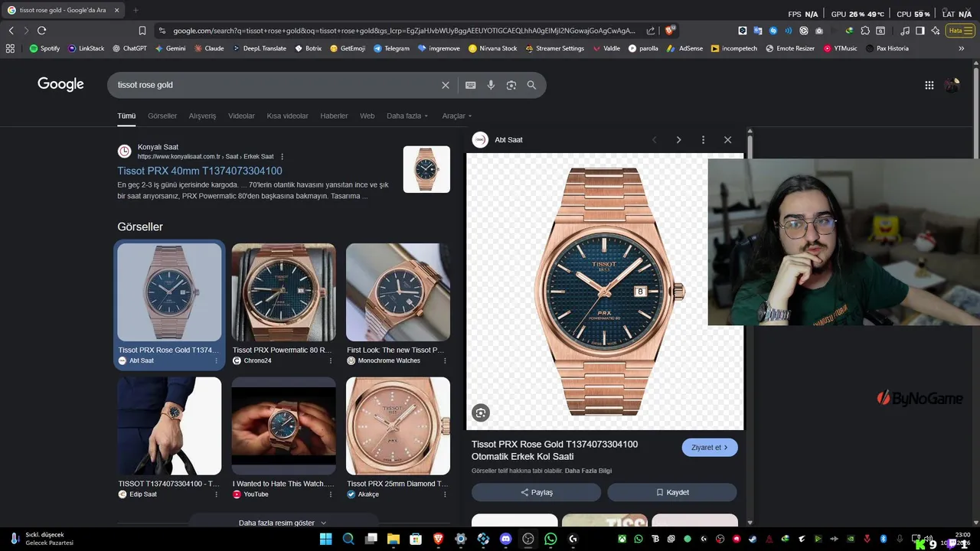Open ChatGPT bookmark
Viewport: 980px width, 551px height.
point(129,48)
